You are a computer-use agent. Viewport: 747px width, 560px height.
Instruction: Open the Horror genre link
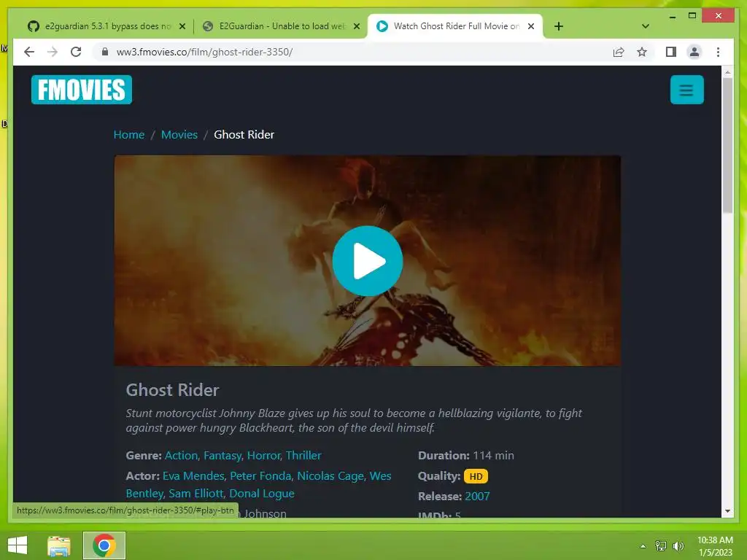[264, 456]
